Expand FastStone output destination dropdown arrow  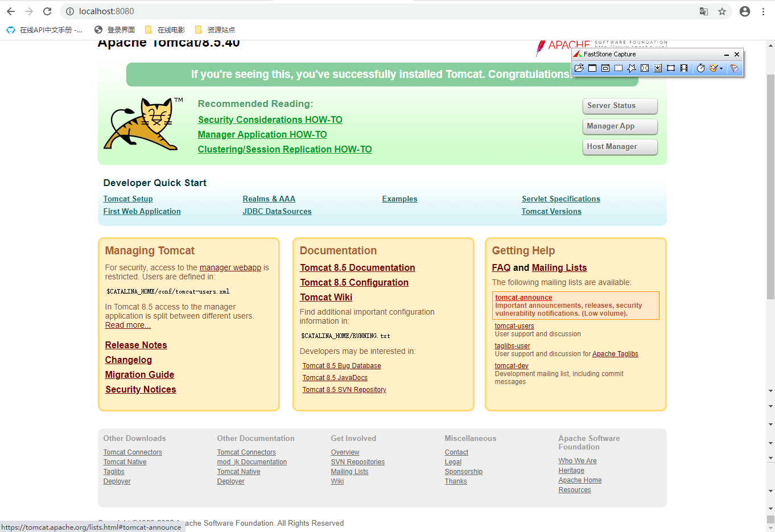tap(722, 68)
